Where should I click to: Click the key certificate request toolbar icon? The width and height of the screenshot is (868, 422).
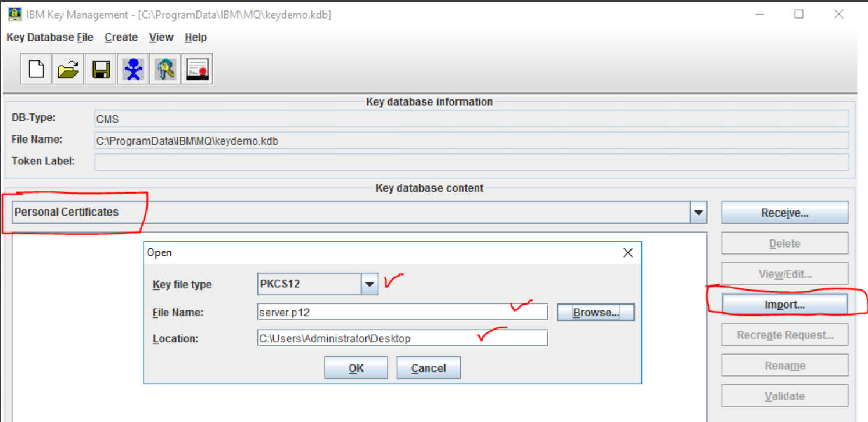click(165, 70)
